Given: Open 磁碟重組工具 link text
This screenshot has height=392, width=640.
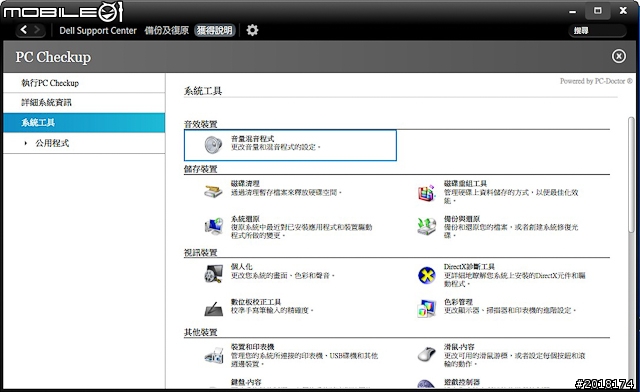Looking at the screenshot, I should (x=465, y=184).
